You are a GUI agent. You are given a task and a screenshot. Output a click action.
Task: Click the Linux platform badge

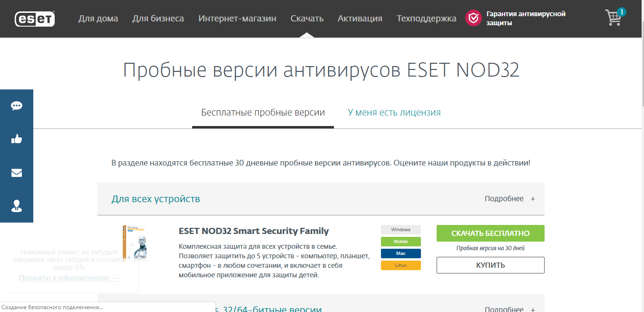pos(401,265)
